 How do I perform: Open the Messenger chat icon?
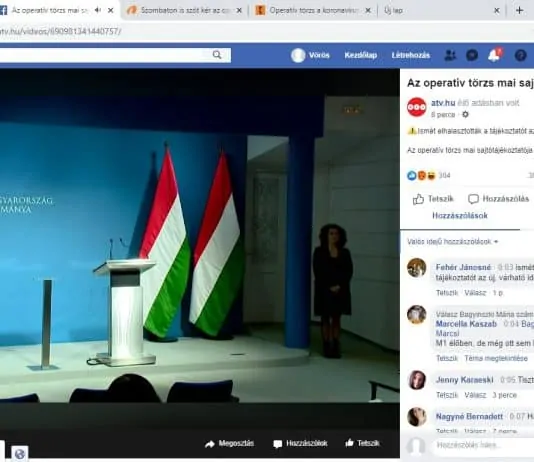coord(472,55)
